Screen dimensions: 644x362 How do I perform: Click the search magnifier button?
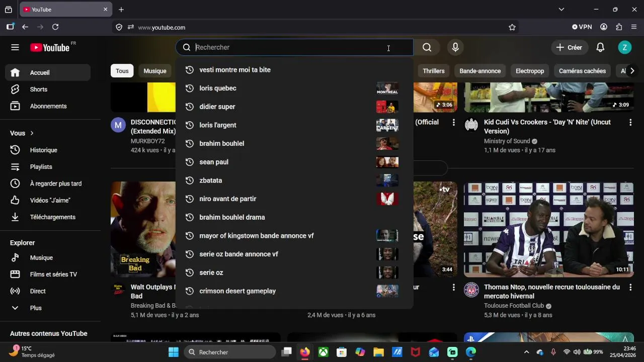click(x=427, y=47)
